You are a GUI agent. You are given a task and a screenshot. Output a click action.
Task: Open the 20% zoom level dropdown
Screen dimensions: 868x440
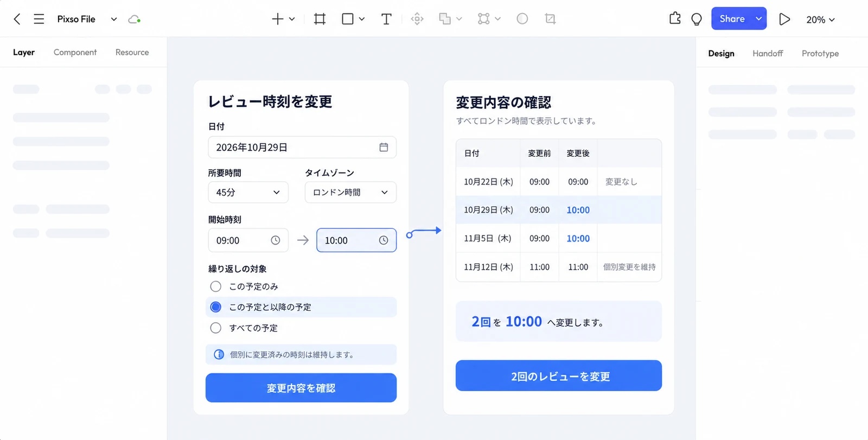point(820,20)
